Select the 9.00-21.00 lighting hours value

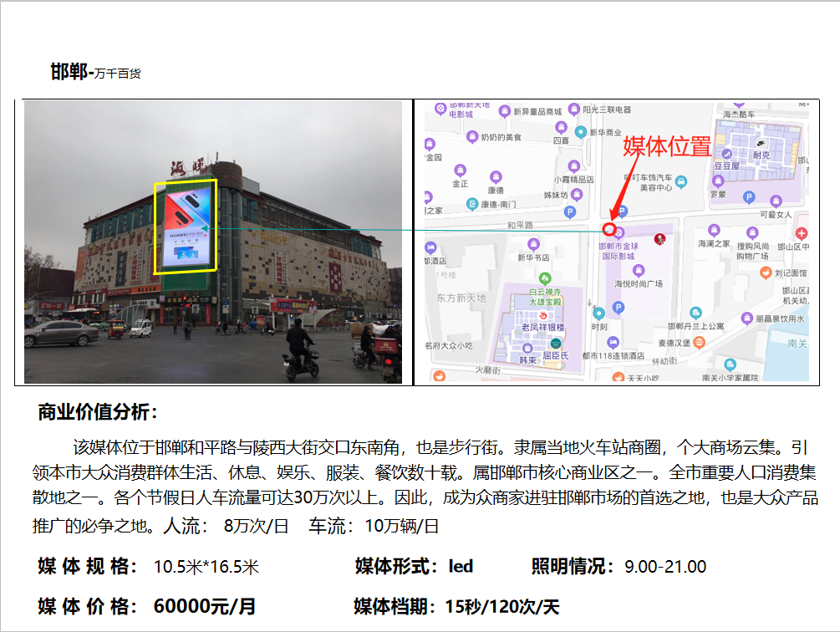pyautogui.click(x=665, y=567)
